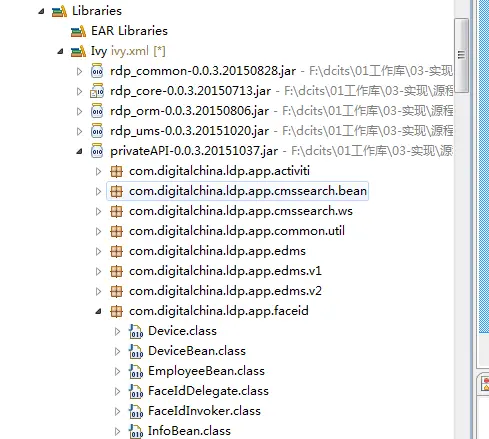489x439 pixels.
Task: Expand the rdp_orm jar node
Action: coord(79,111)
